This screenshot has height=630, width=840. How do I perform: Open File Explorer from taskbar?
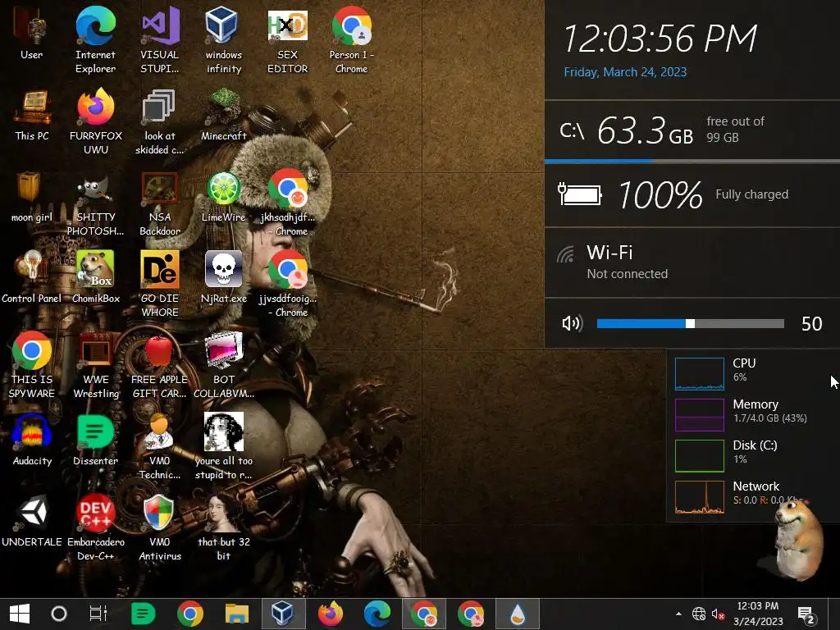237,614
